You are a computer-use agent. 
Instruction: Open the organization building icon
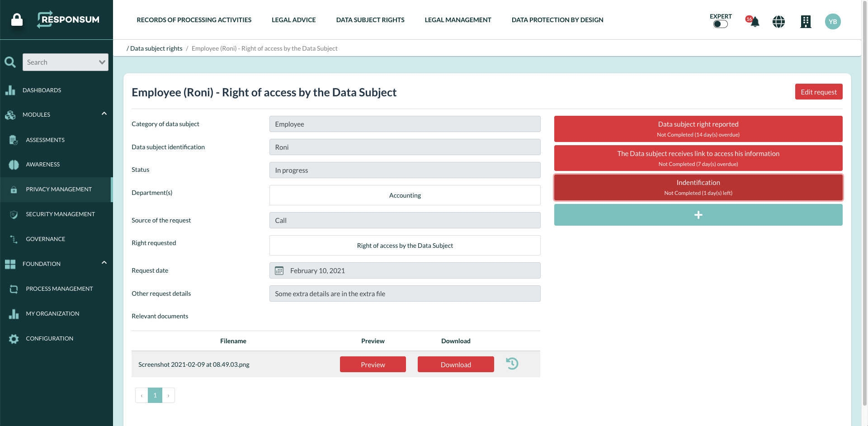pyautogui.click(x=806, y=22)
